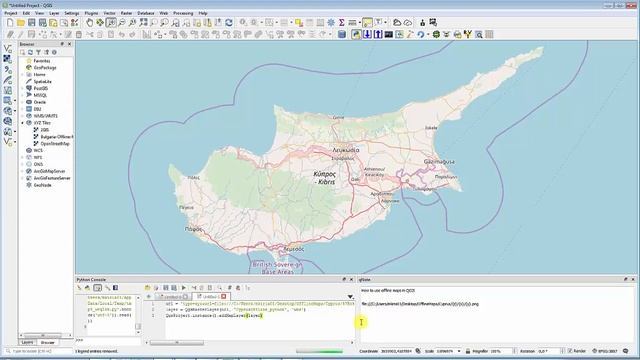Click the Show Editor icon in Python Console
This screenshot has width=640, height=360.
point(97,288)
